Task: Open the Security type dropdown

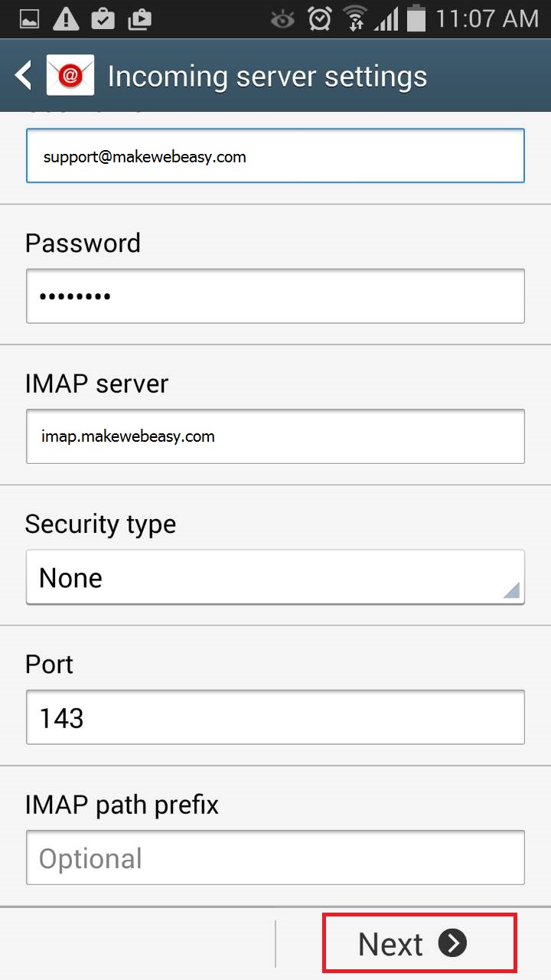Action: [275, 577]
